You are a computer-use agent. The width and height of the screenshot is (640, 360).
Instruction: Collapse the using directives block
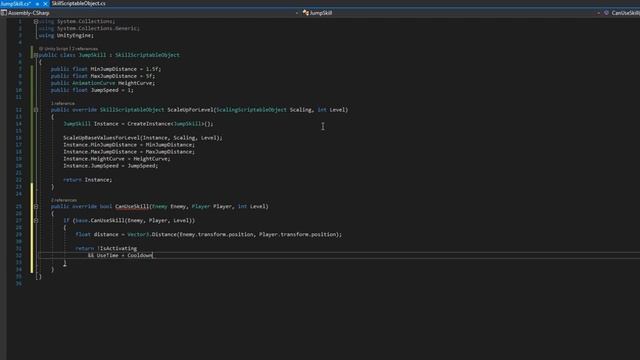point(36,21)
